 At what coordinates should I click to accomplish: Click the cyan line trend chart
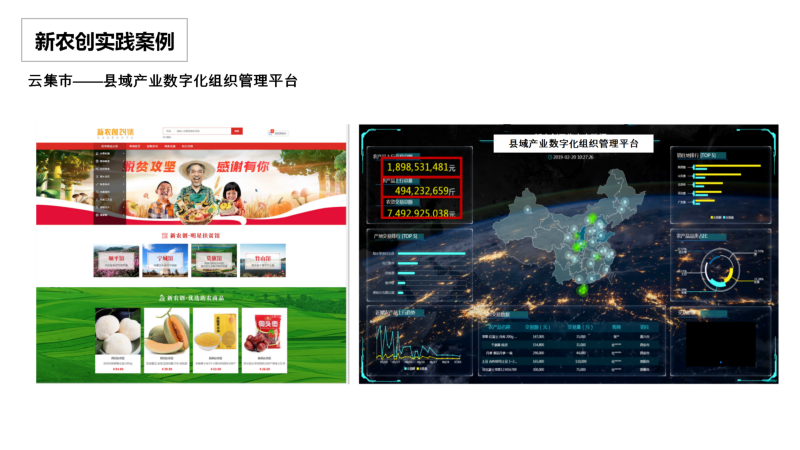[x=418, y=344]
